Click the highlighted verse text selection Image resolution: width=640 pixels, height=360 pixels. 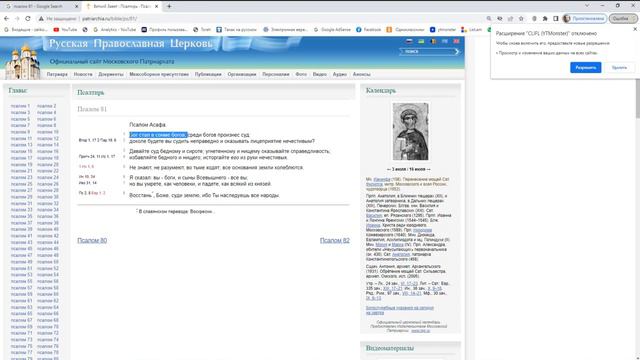pos(158,135)
